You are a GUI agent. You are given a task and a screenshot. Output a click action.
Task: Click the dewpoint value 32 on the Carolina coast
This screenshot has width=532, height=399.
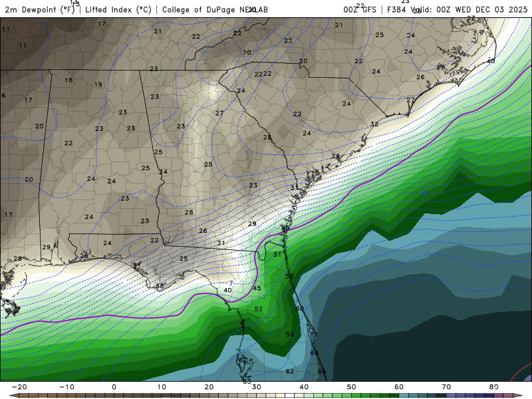point(374,124)
